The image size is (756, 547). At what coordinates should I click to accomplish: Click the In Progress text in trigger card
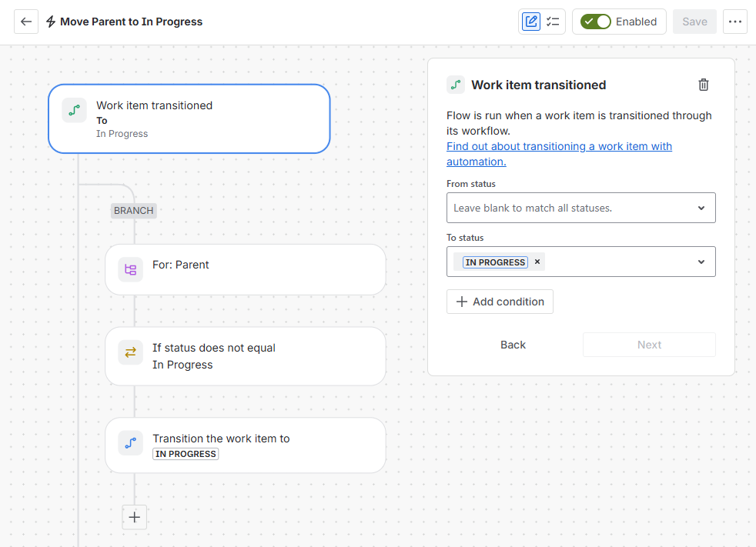click(122, 134)
